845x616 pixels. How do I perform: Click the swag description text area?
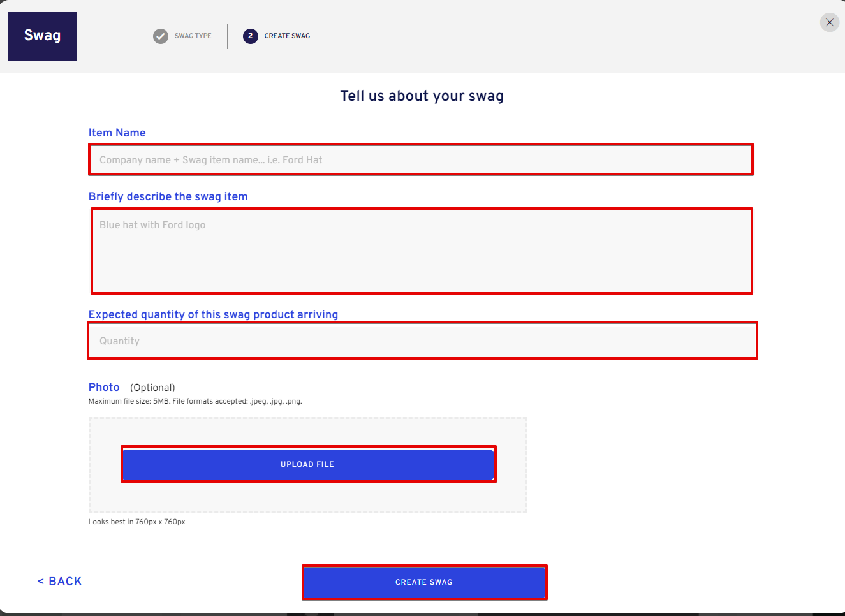(x=422, y=251)
